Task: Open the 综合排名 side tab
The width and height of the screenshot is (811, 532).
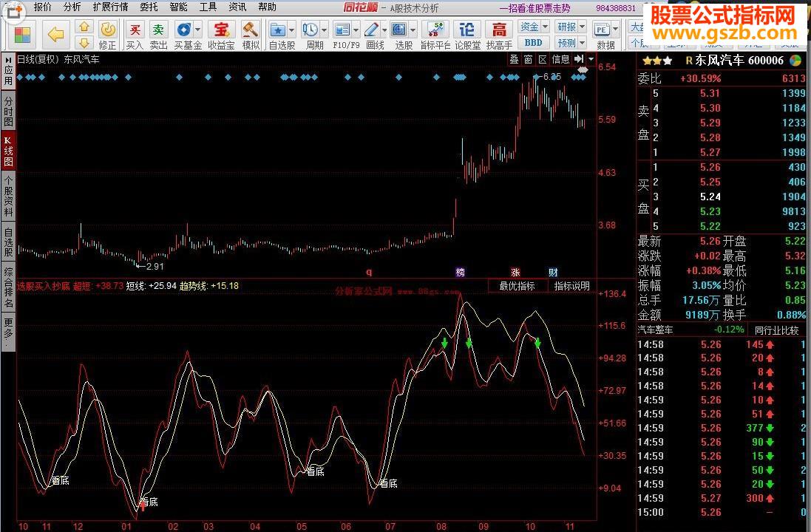Action: (8, 287)
